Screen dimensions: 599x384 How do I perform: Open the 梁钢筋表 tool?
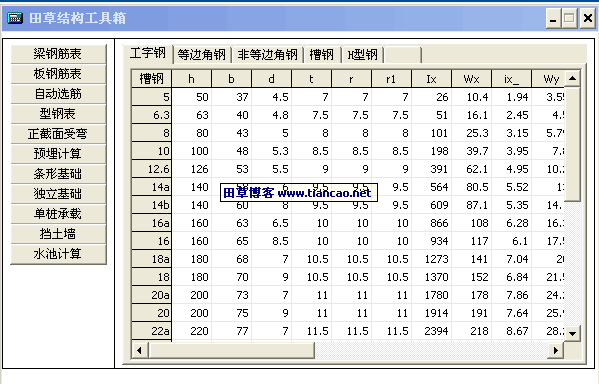tap(58, 54)
